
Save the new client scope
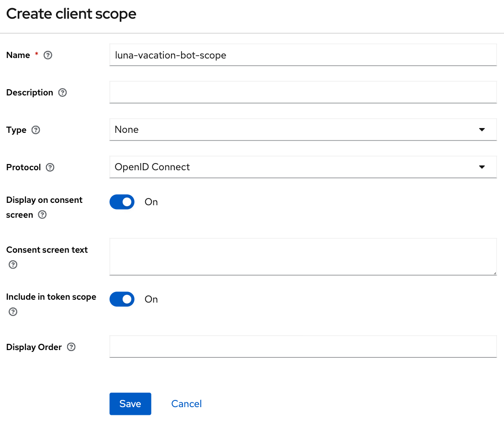(x=130, y=404)
